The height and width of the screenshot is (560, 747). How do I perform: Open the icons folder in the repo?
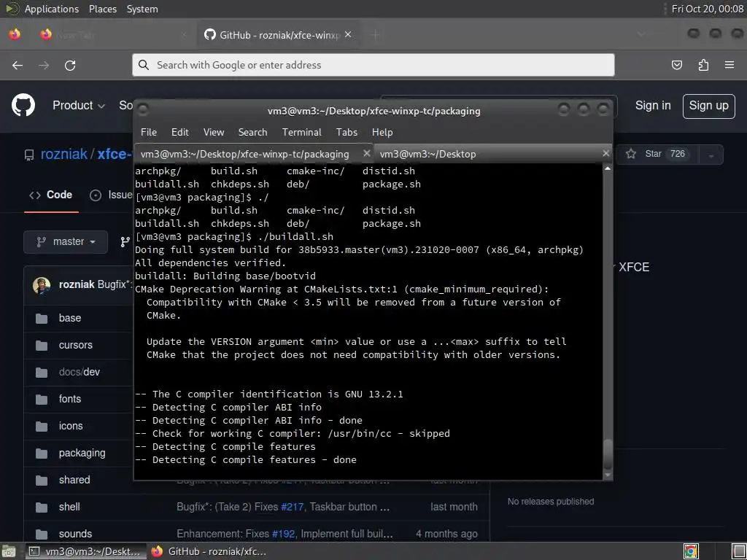point(71,426)
